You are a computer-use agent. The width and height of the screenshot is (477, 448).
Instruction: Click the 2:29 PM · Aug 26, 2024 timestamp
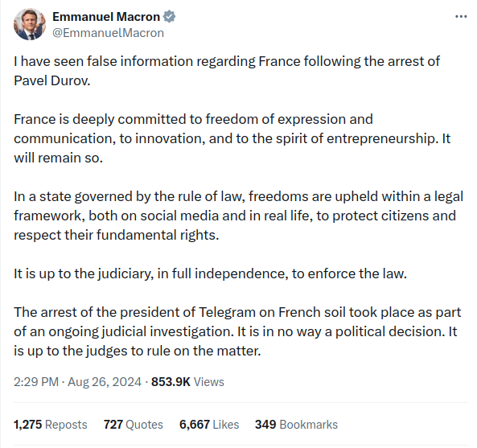[x=77, y=382]
